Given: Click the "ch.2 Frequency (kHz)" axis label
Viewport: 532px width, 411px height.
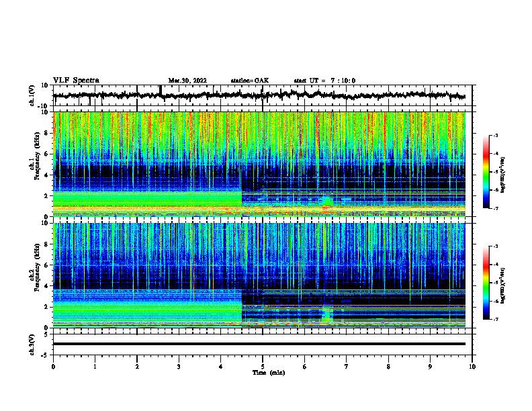Looking at the screenshot, I should pos(34,267).
